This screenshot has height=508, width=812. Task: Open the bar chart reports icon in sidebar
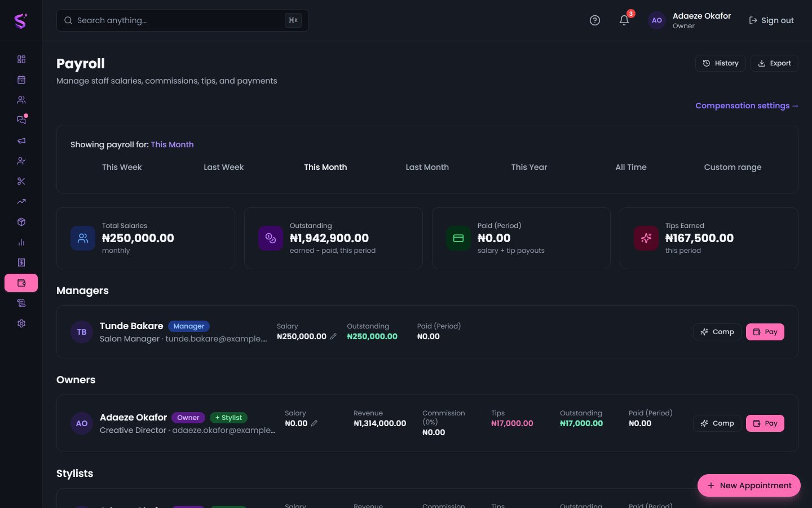point(21,242)
